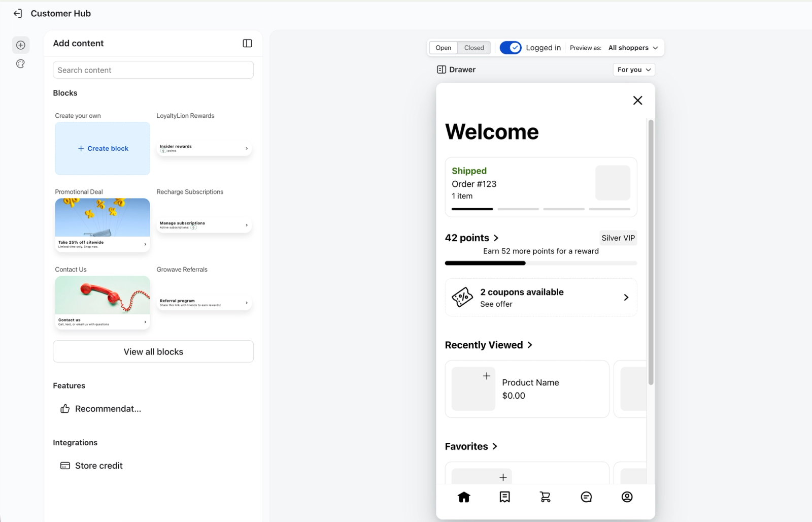Click the exit icon beside Customer Hub
Image resolution: width=812 pixels, height=522 pixels.
pos(18,14)
